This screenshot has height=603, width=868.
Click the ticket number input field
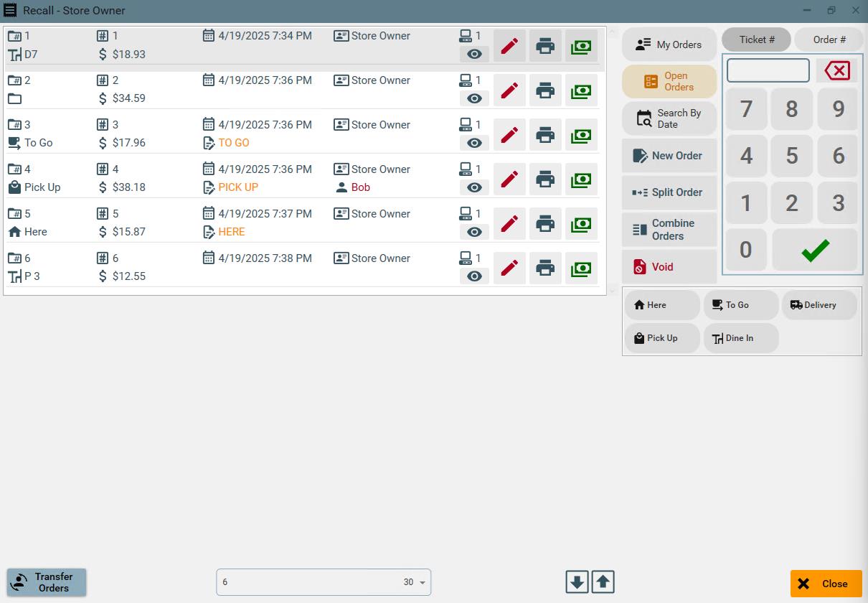768,70
